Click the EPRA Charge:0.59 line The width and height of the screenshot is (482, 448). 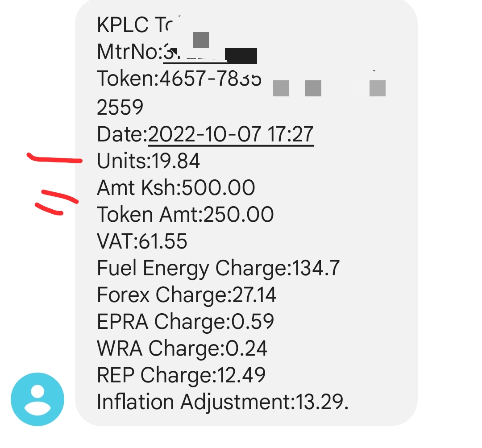[185, 322]
